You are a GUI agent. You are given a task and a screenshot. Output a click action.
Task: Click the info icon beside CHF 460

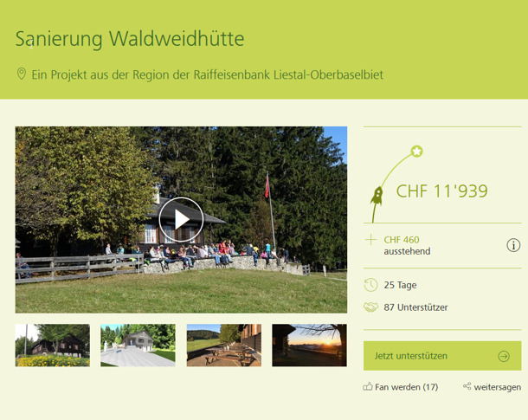[513, 245]
